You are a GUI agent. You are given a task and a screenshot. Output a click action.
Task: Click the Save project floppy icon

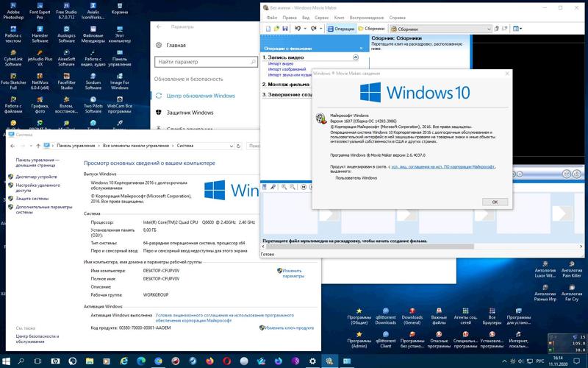pos(284,29)
